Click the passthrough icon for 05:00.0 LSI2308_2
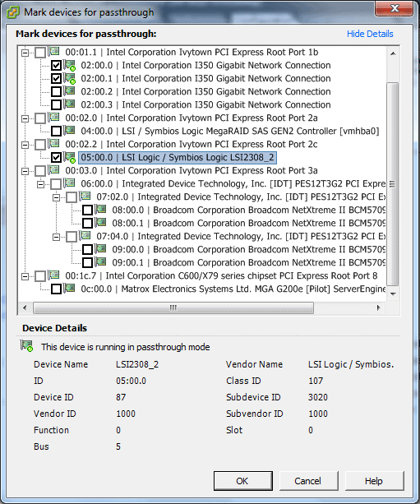This screenshot has width=420, height=504. [70, 157]
